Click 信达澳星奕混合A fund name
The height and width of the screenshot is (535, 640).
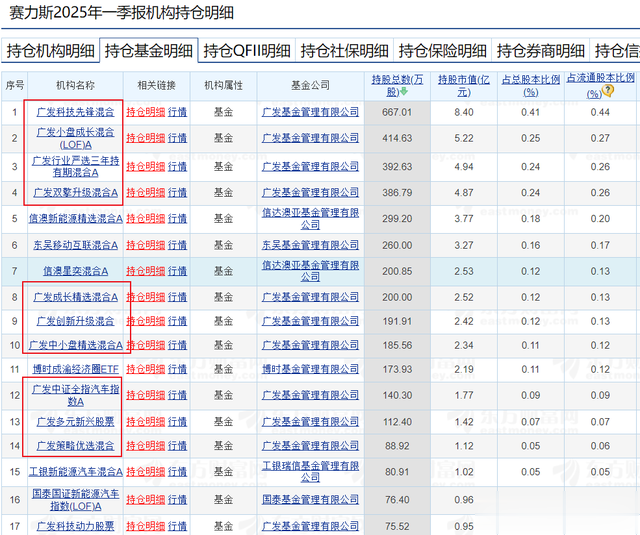[75, 270]
